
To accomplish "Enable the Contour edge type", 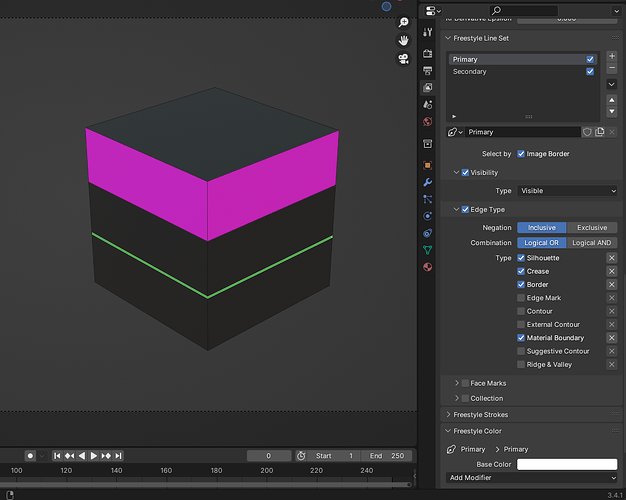I will coord(521,312).
